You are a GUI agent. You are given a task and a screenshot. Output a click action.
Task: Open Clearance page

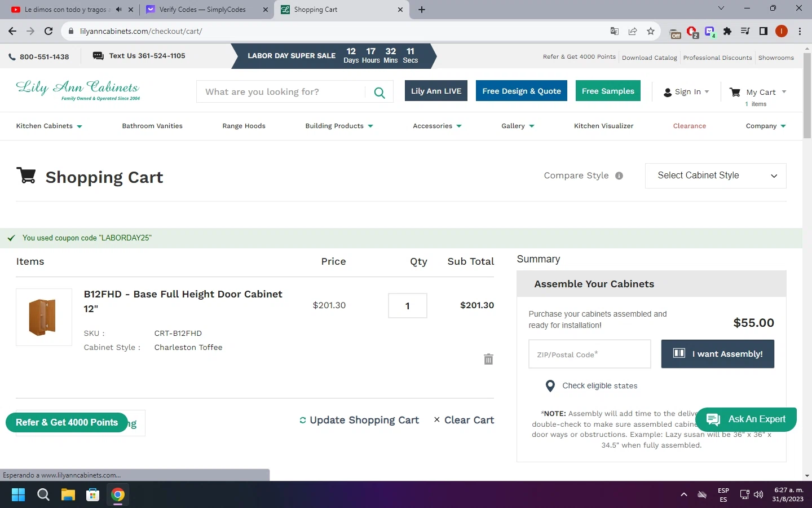[689, 126]
